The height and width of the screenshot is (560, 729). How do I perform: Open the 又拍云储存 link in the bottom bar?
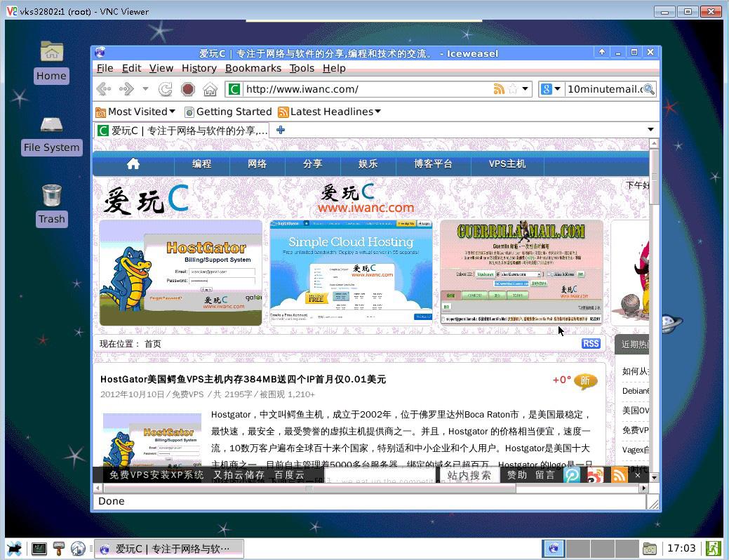(x=239, y=475)
